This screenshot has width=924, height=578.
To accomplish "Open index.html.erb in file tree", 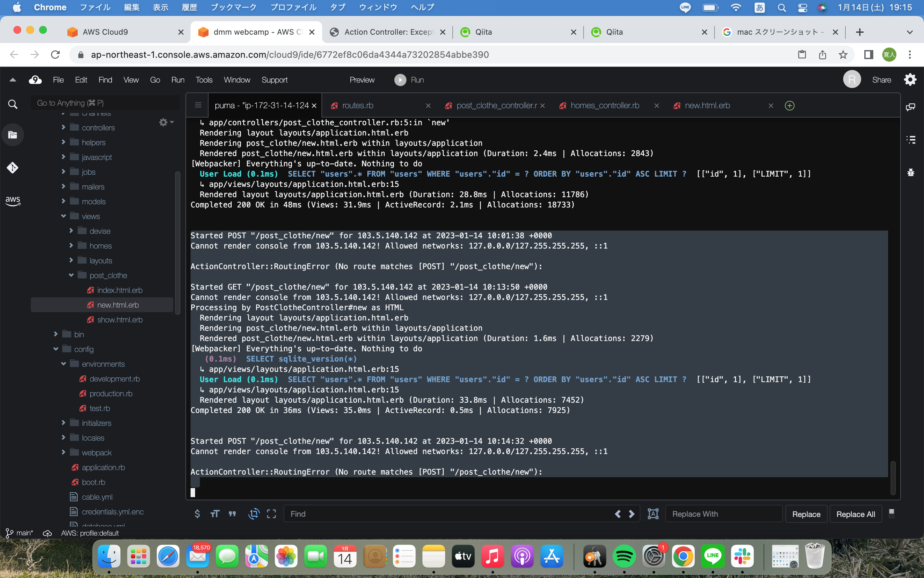I will 119,290.
